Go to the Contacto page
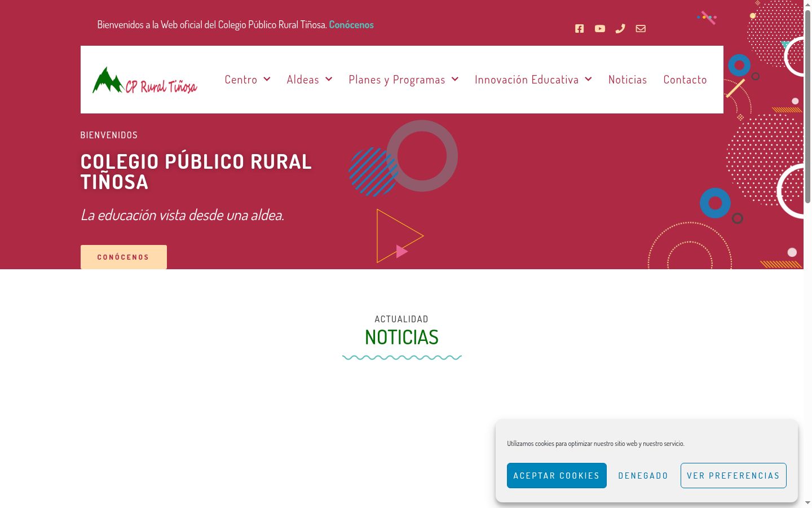Image resolution: width=812 pixels, height=508 pixels. [685, 80]
